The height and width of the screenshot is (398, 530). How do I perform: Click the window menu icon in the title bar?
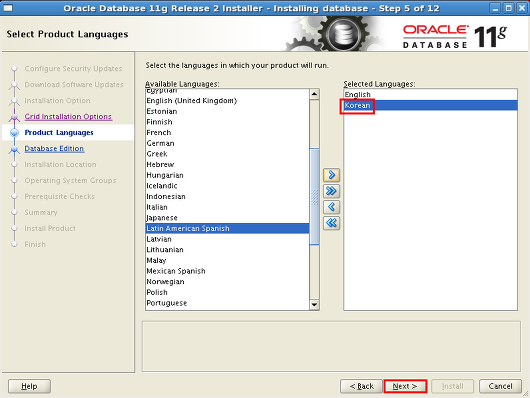point(8,8)
